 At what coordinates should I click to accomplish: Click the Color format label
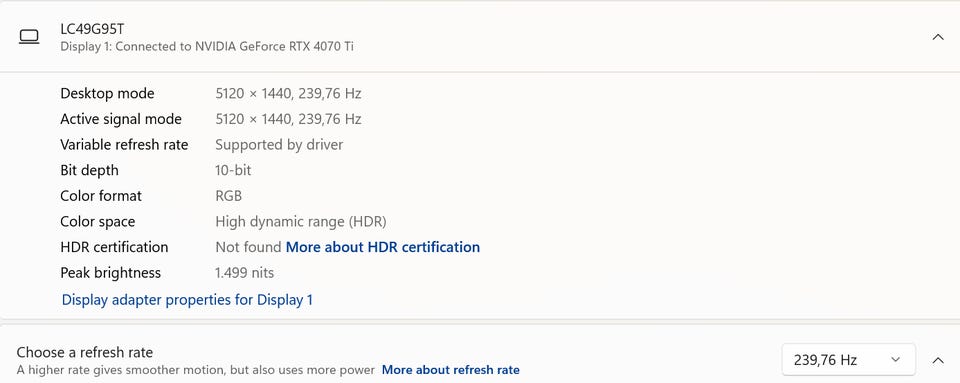pyautogui.click(x=101, y=196)
